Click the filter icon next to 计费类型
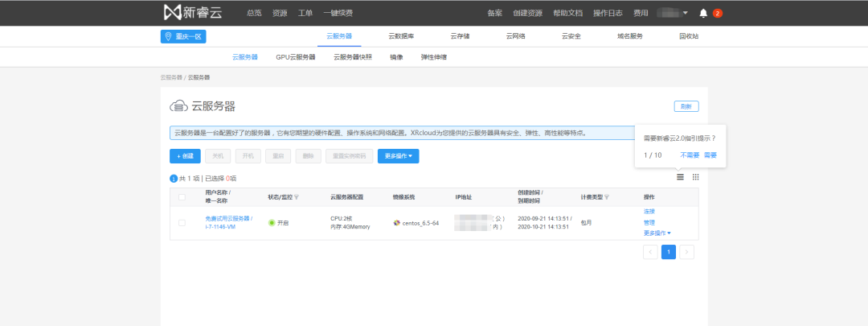 pyautogui.click(x=607, y=197)
